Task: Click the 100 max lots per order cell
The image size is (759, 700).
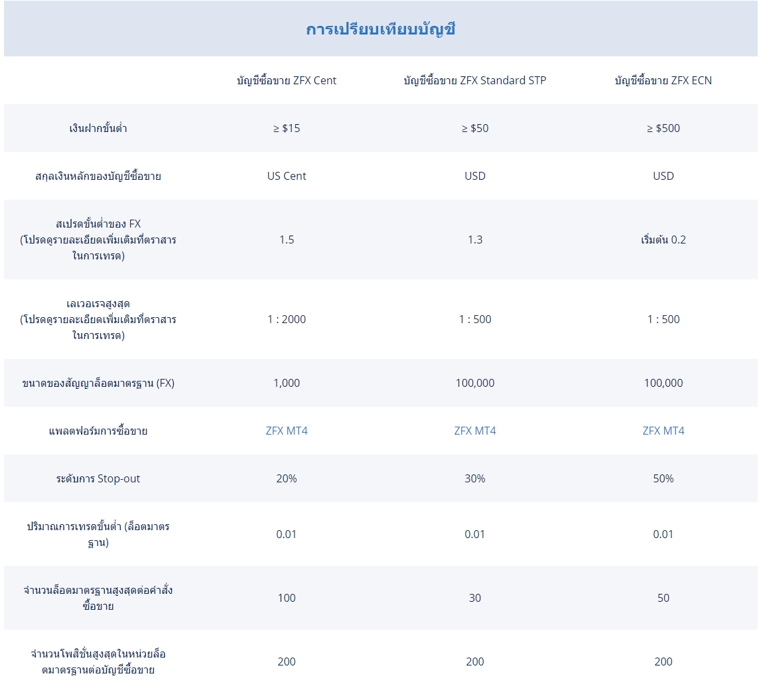Action: (x=287, y=598)
